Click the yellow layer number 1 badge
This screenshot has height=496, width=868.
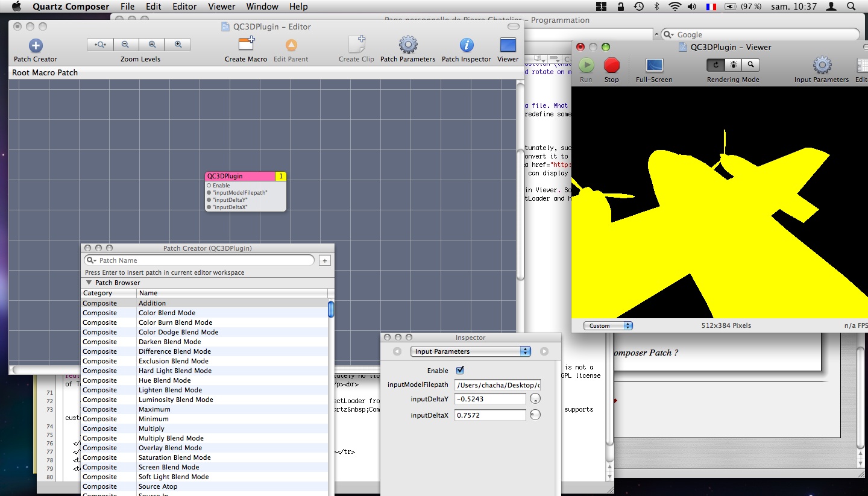pyautogui.click(x=280, y=176)
